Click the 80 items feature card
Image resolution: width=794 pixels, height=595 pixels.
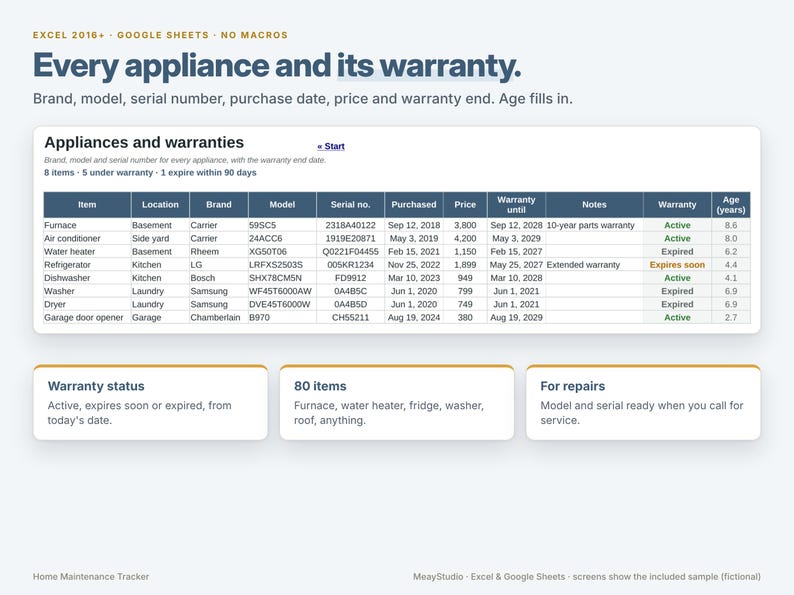click(x=397, y=402)
